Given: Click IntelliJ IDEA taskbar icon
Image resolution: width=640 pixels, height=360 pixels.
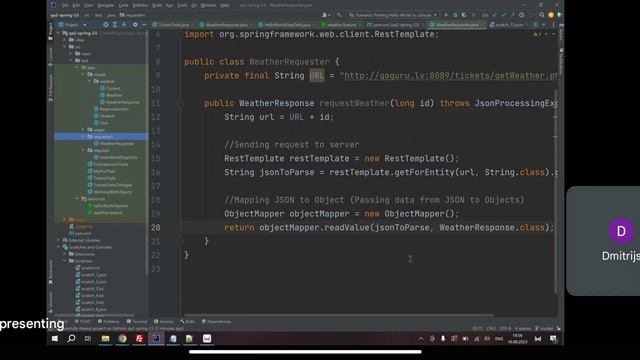Looking at the screenshot, I should tap(156, 338).
